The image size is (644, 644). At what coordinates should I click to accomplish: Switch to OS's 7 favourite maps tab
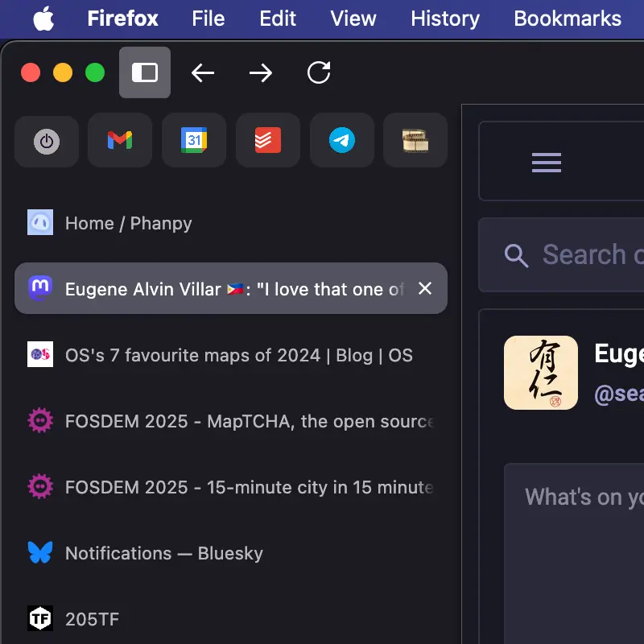tap(238, 355)
